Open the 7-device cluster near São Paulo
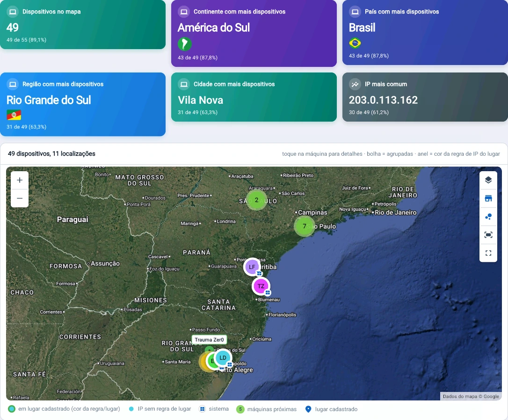 (304, 226)
